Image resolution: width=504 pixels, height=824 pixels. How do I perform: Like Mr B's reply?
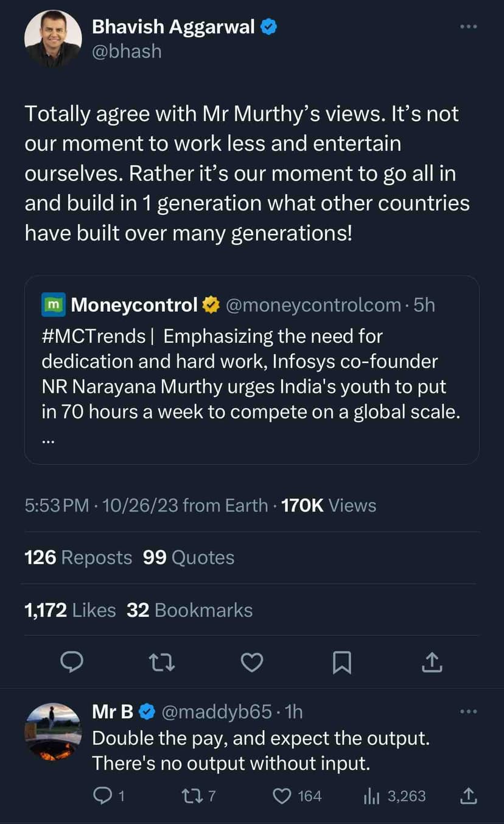coord(281,796)
